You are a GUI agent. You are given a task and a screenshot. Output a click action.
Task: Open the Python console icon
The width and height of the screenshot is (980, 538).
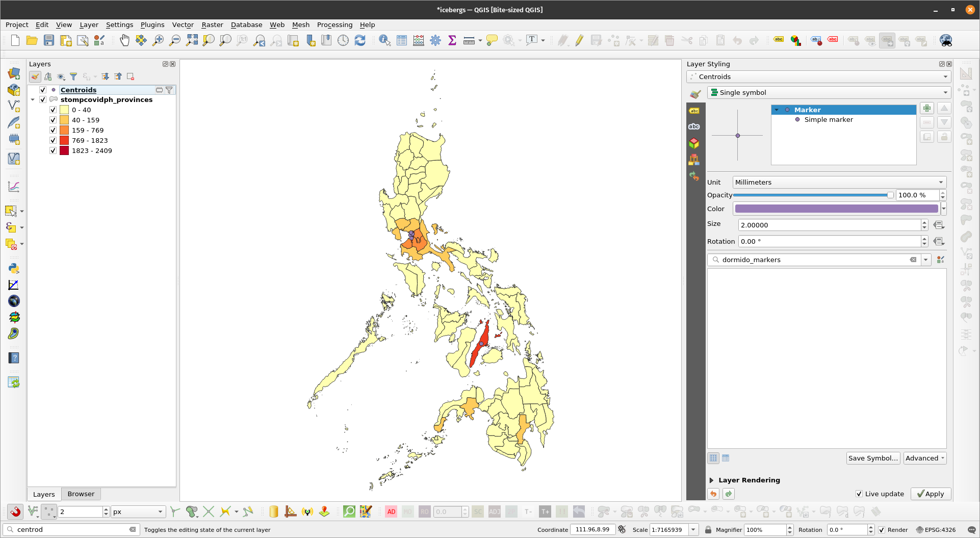pos(14,268)
